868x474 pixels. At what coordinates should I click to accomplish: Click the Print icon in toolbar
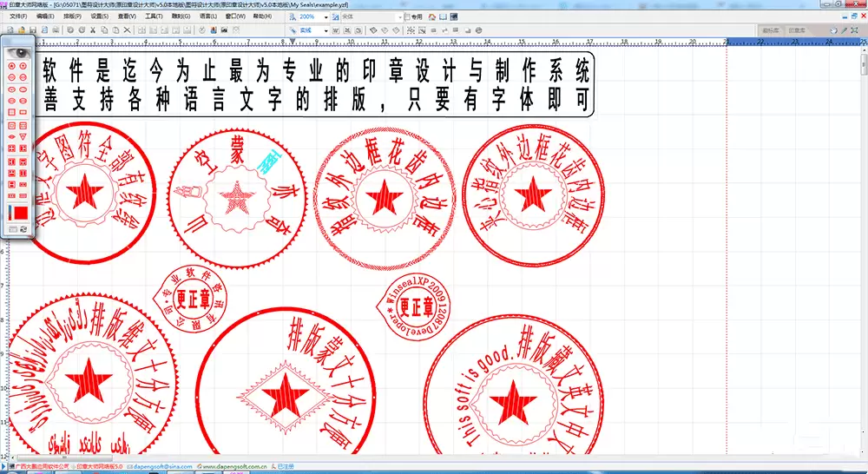pyautogui.click(x=56, y=30)
